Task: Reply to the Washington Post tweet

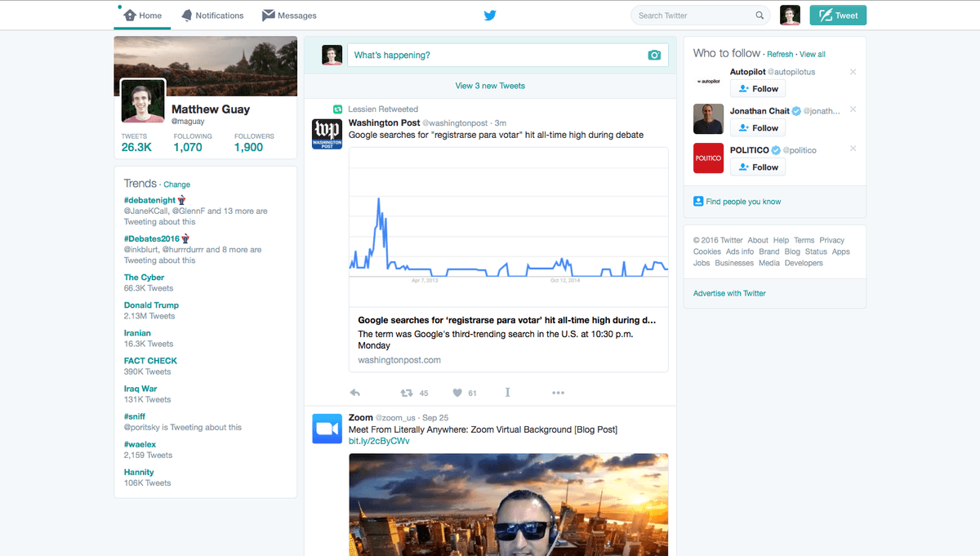Action: [x=355, y=393]
